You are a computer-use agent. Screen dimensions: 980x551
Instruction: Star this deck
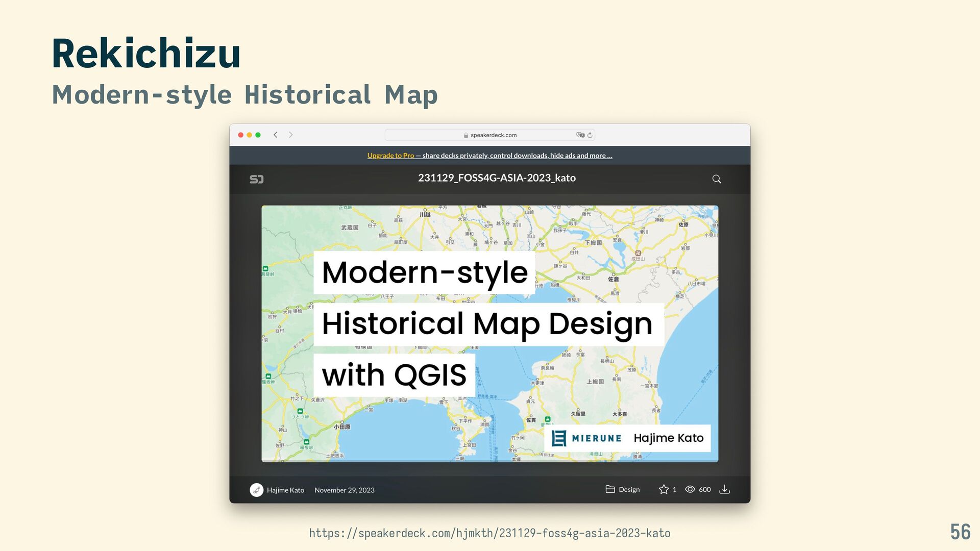coord(664,489)
